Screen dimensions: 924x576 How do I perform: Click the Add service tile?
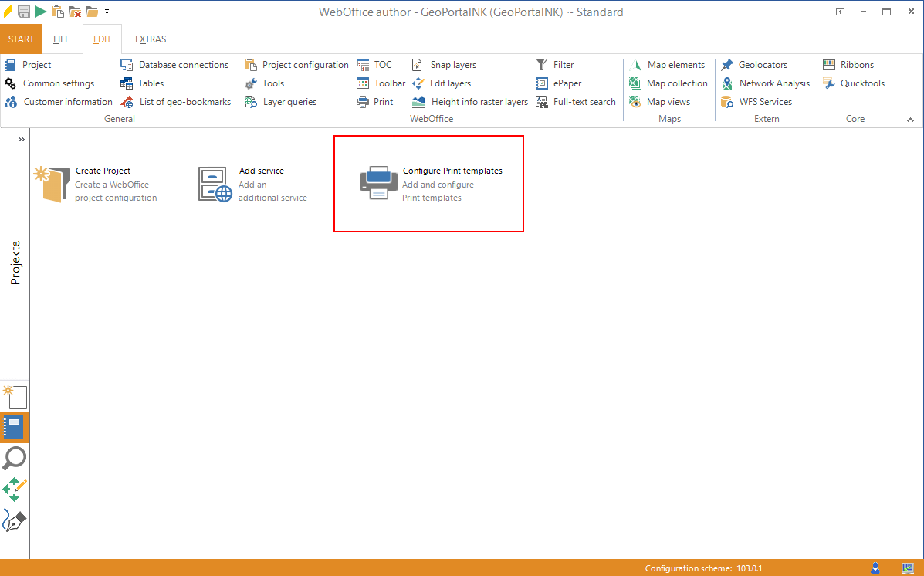pyautogui.click(x=252, y=184)
